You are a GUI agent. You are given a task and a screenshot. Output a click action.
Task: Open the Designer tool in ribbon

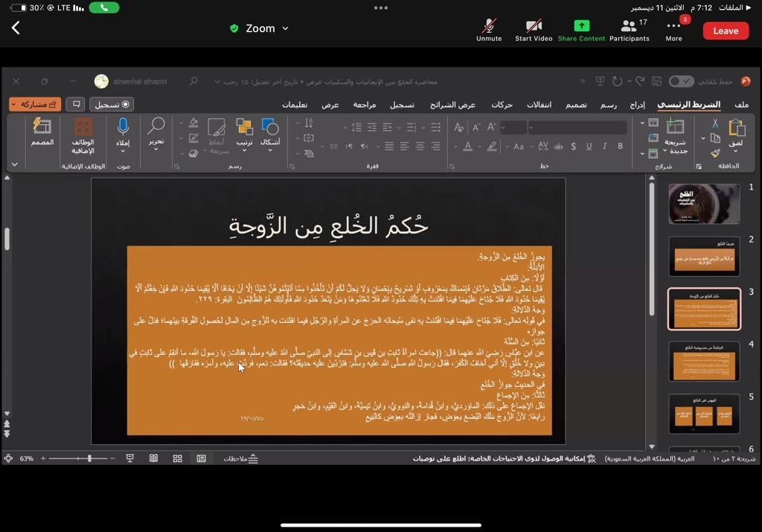coord(42,127)
